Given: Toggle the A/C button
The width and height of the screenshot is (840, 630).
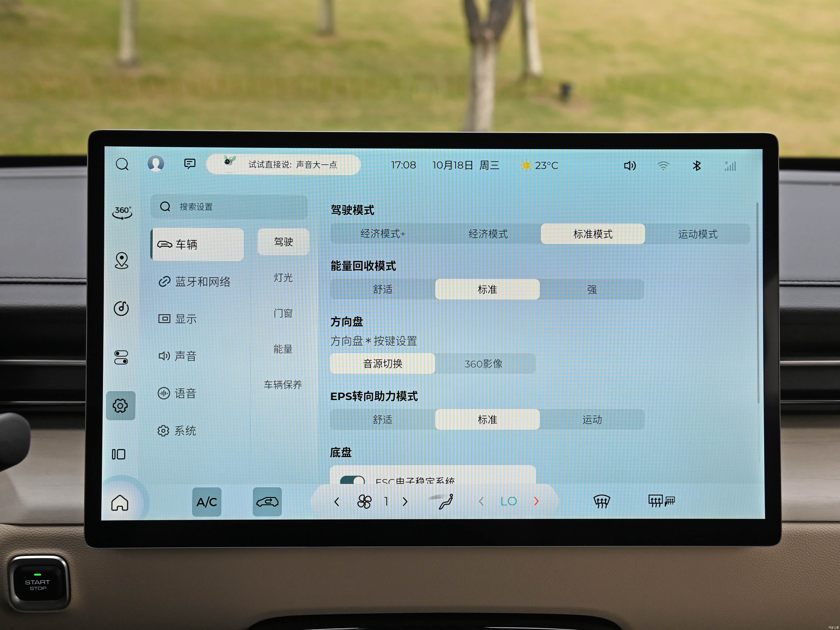Looking at the screenshot, I should [x=206, y=502].
